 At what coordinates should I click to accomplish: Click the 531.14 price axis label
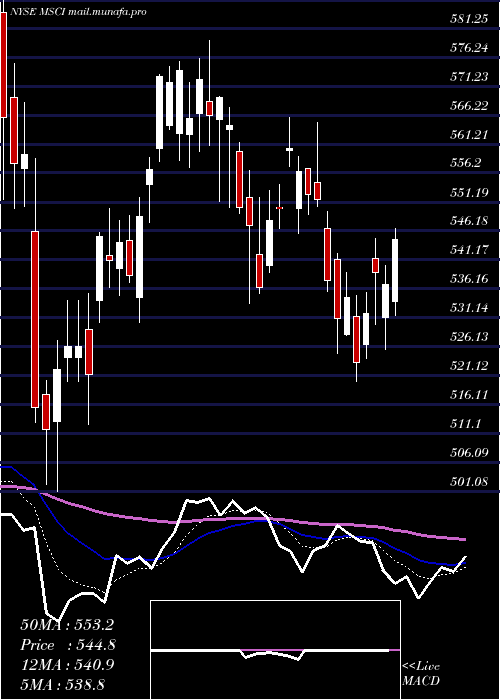[469, 308]
